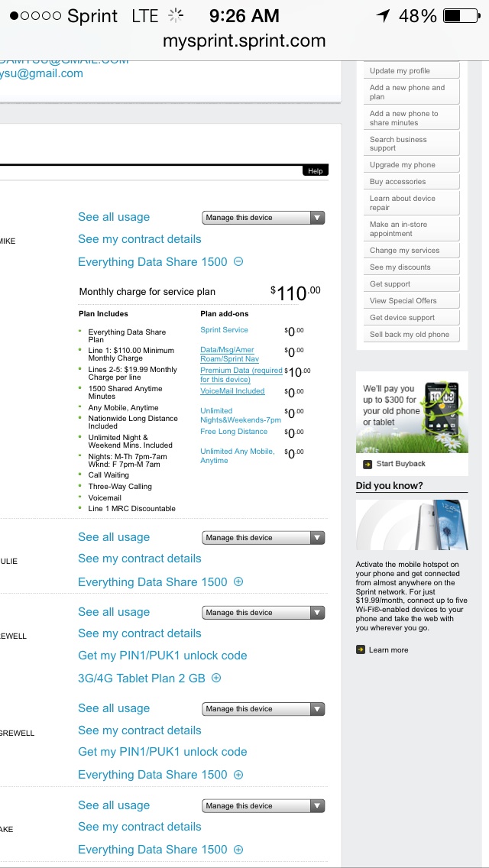489x868 pixels.
Task: Tap the battery icon in status bar
Action: tap(461, 16)
